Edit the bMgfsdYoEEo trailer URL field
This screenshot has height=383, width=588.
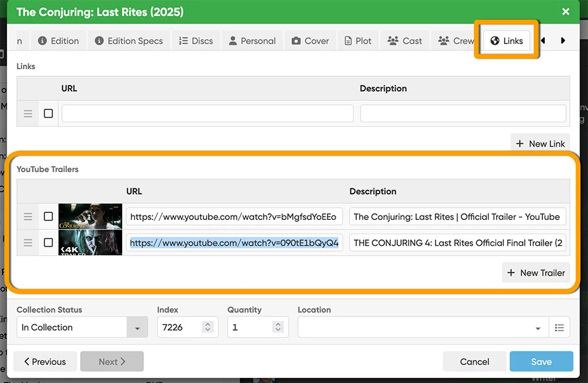point(235,217)
